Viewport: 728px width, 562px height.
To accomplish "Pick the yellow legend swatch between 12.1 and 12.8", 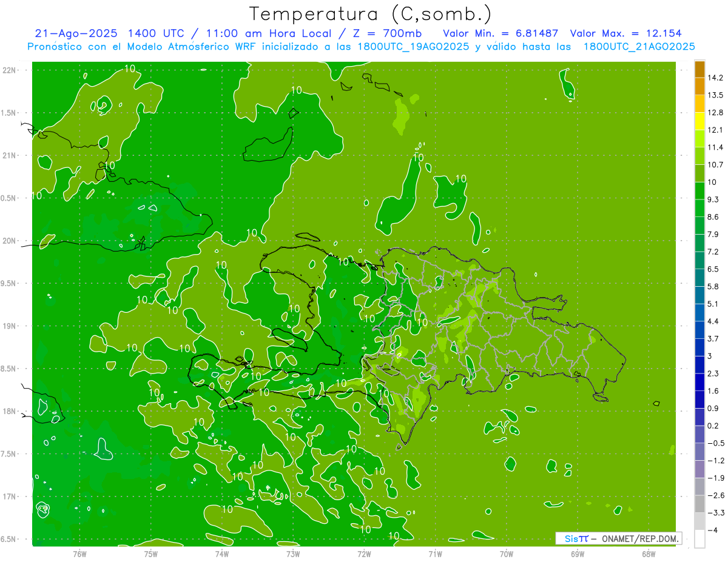I will (699, 121).
